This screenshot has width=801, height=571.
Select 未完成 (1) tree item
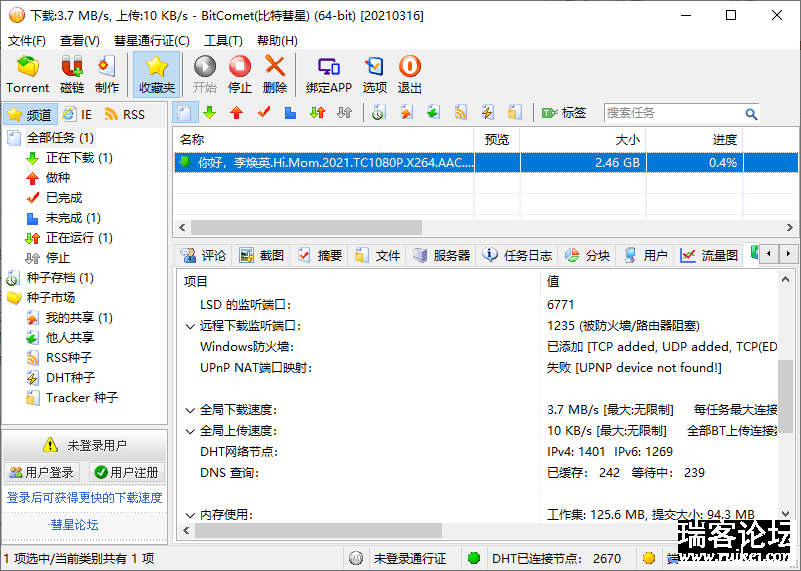point(73,218)
